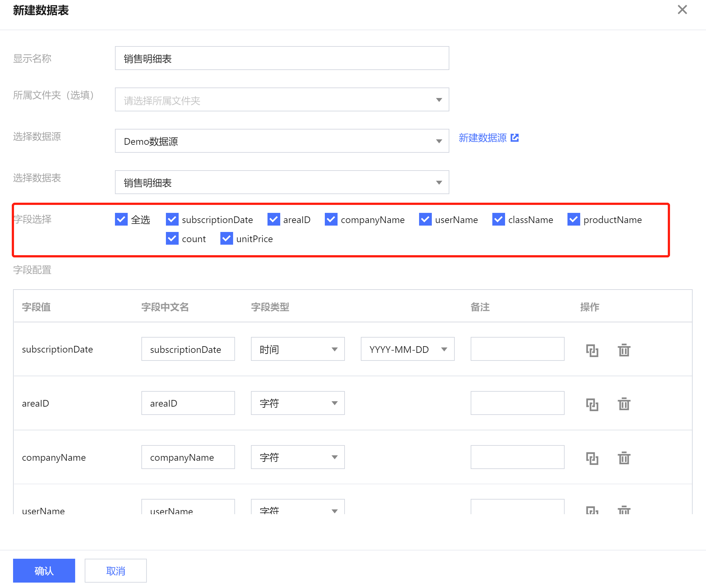Open the YYYY-MM-DD date format dropdown

[407, 349]
